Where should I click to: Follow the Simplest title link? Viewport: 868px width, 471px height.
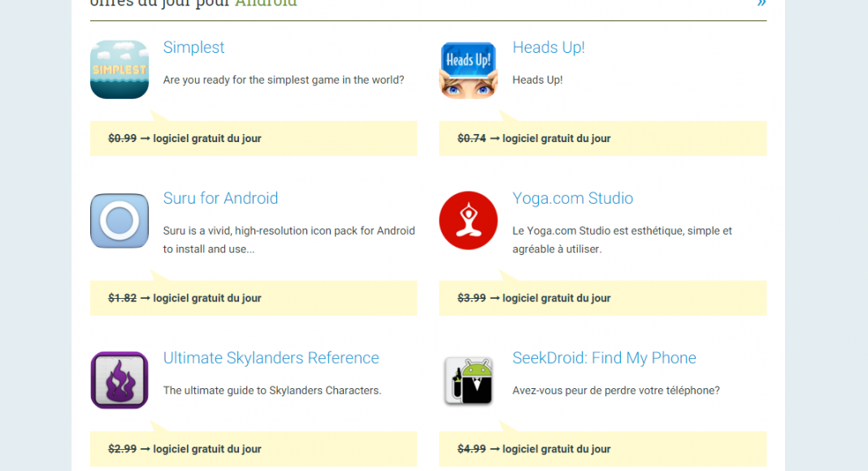[193, 48]
